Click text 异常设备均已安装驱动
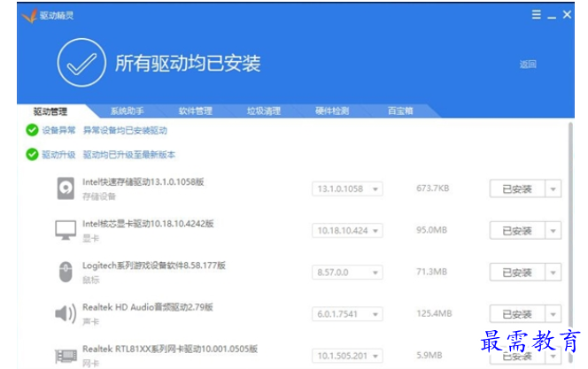Screen dimensions: 588x369 (x=125, y=130)
